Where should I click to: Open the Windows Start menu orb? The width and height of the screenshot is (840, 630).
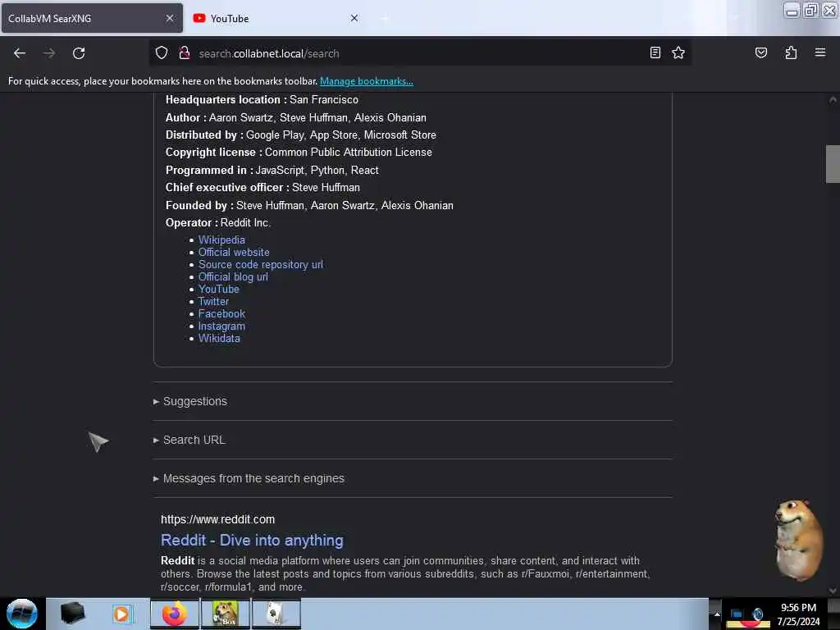pyautogui.click(x=22, y=614)
